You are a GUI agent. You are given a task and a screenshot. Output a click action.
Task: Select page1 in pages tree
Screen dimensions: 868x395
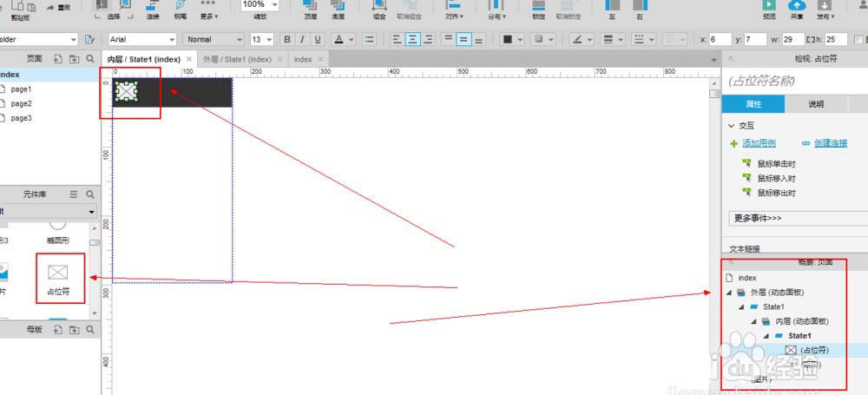22,89
